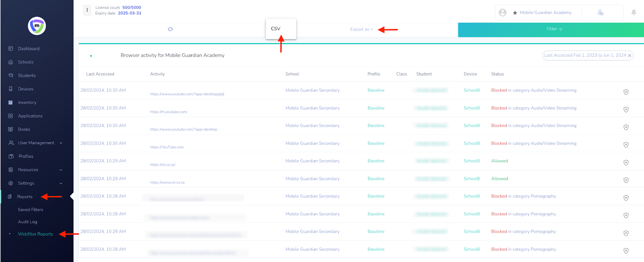Remove the Last Accessed date filter chip

coord(630,56)
